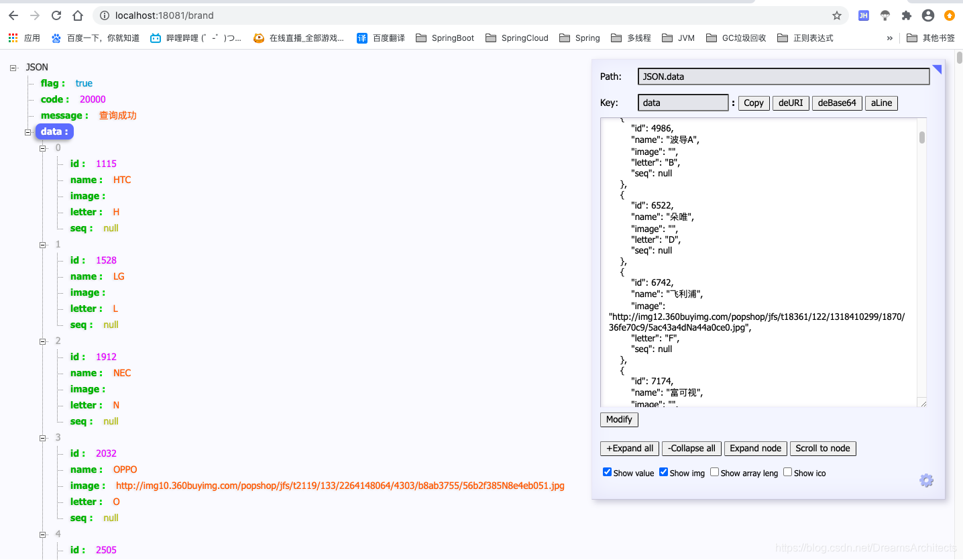Enable the Show ico checkbox

pos(788,472)
